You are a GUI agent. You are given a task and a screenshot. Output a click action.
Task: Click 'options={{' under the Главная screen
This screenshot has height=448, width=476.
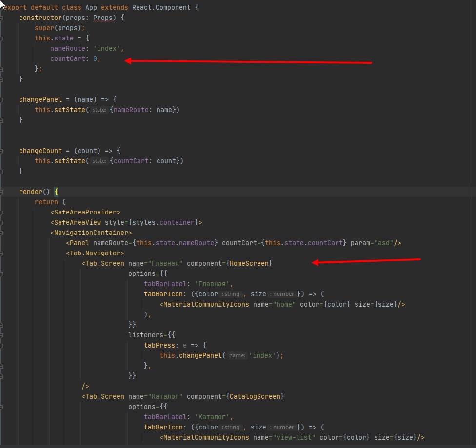point(148,273)
